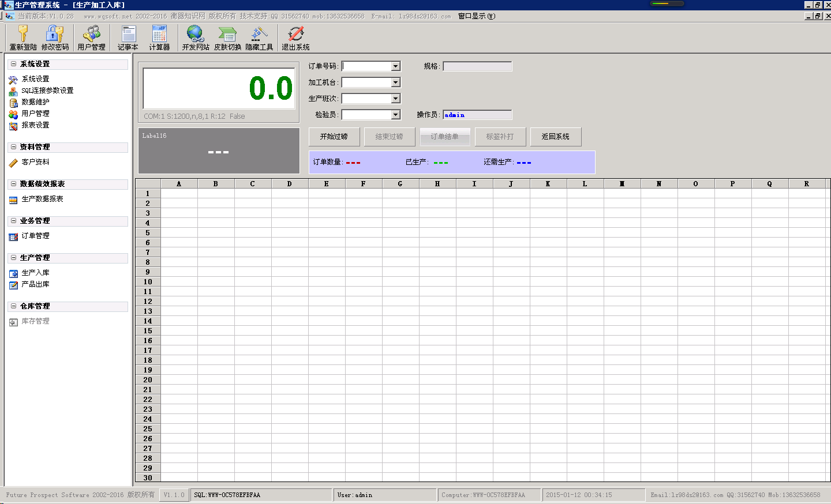Click the 规格 input field

pyautogui.click(x=477, y=66)
